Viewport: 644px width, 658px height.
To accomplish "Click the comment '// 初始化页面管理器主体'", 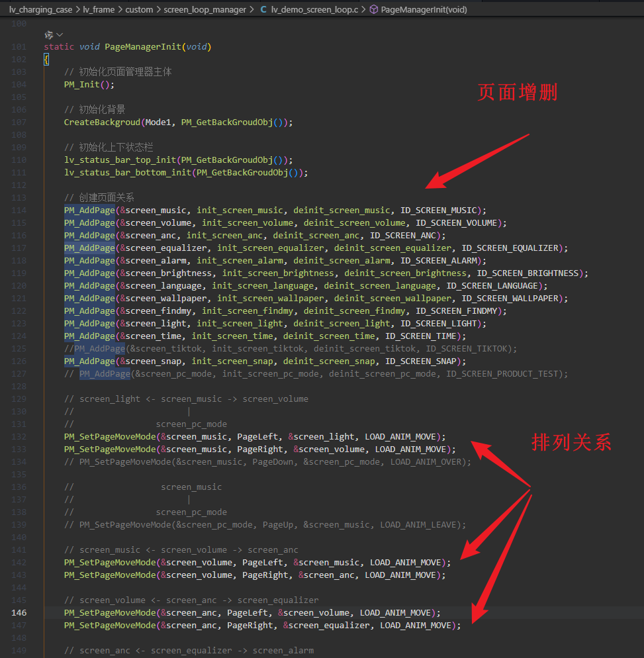I will [118, 71].
